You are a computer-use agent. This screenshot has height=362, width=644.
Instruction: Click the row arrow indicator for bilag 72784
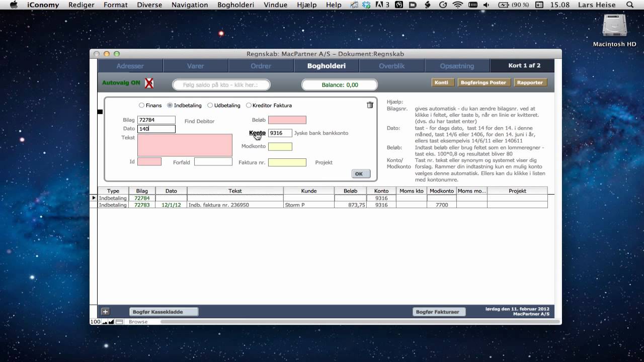94,198
